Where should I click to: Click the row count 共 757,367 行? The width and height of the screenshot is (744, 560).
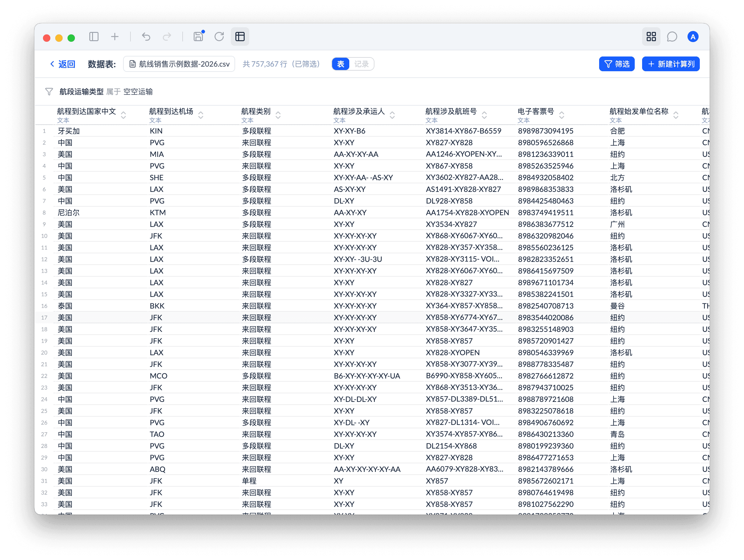[265, 64]
